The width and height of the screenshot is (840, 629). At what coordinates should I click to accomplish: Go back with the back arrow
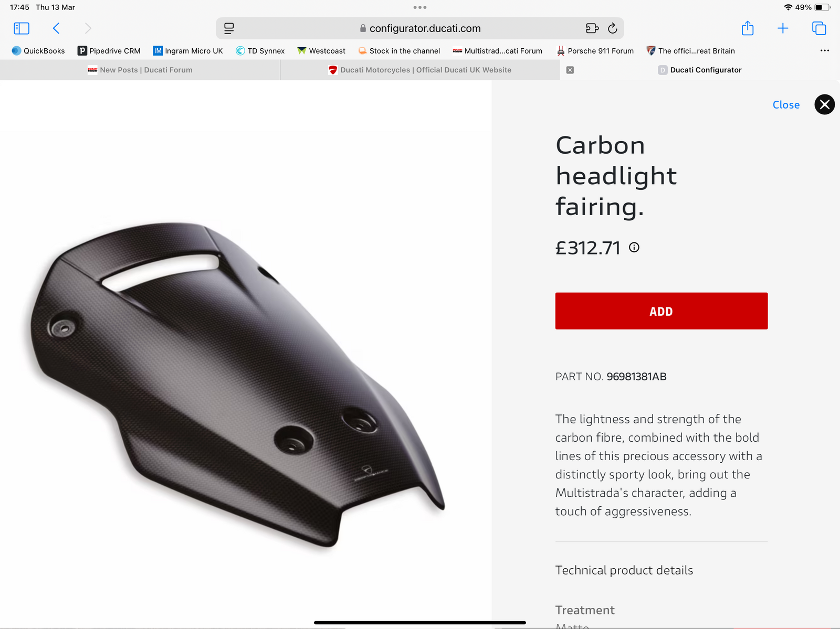(x=56, y=28)
